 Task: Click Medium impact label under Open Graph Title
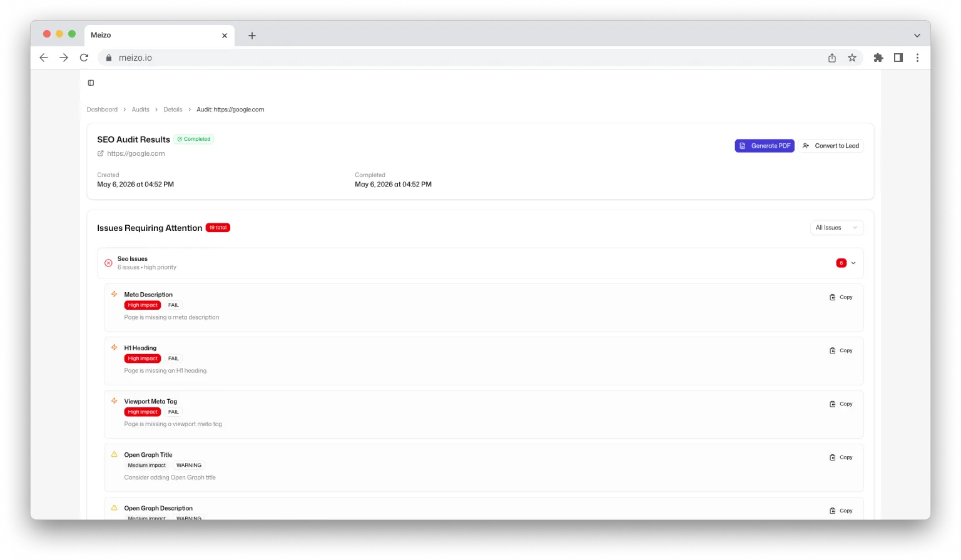click(x=147, y=466)
